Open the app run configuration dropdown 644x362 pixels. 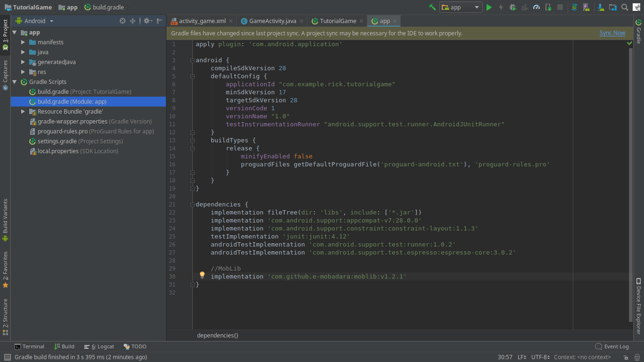pos(461,7)
